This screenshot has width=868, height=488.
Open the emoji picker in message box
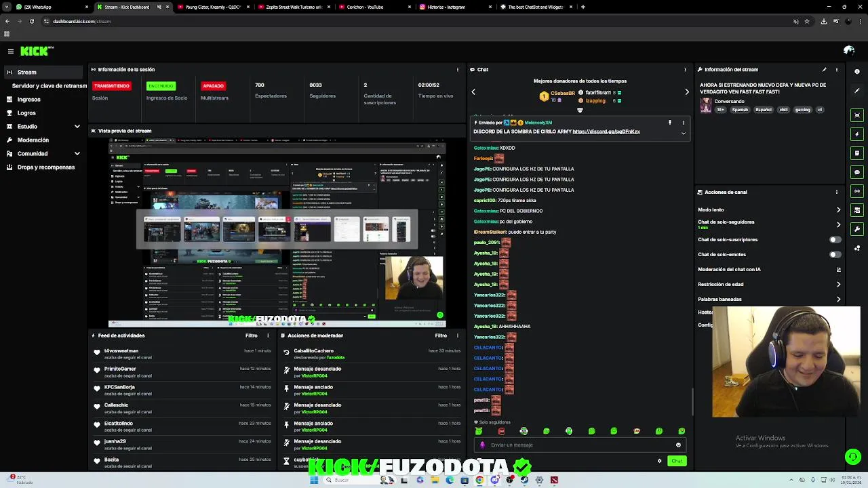(678, 445)
